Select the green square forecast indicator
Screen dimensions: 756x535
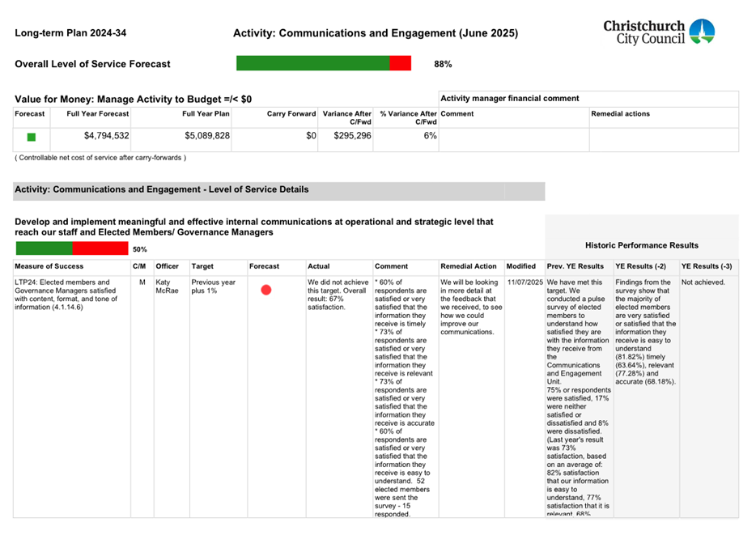(30, 138)
